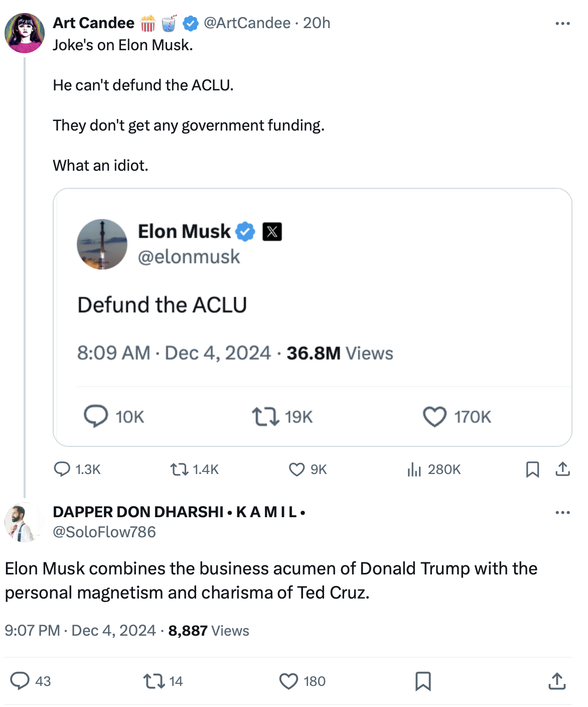Share Art Candee's tweet
This screenshot has width=588, height=707.
[x=563, y=469]
